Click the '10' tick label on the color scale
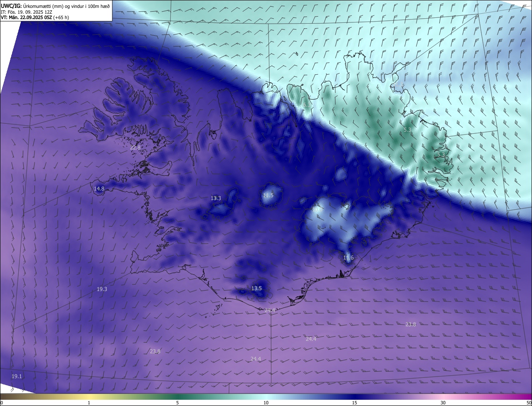 click(266, 403)
